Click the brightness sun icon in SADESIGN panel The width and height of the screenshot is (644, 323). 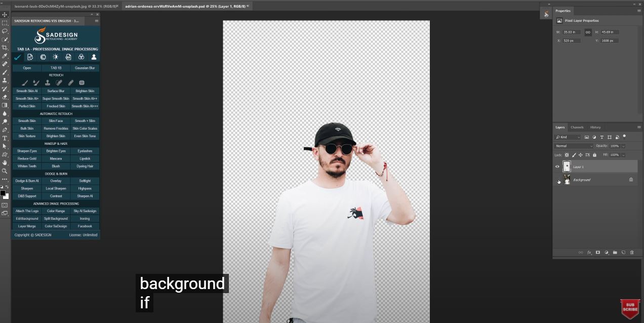[x=56, y=57]
